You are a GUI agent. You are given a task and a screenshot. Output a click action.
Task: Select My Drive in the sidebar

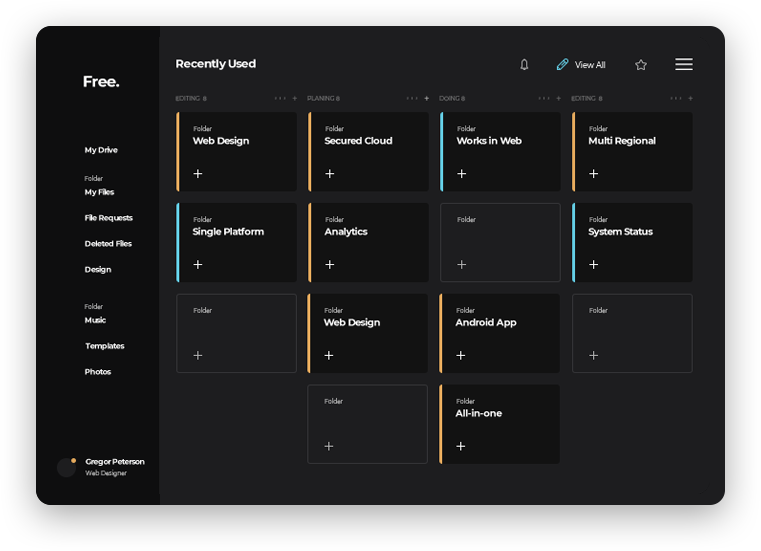(101, 150)
